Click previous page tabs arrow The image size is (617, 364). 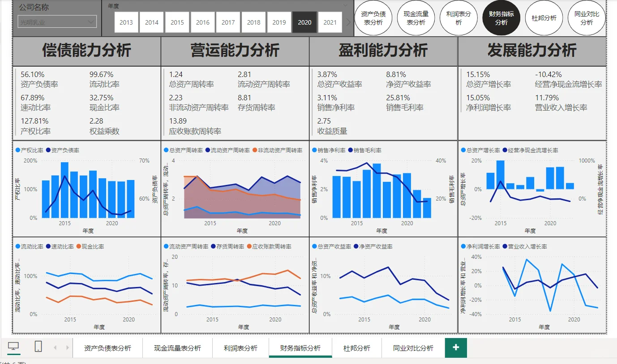(55, 347)
